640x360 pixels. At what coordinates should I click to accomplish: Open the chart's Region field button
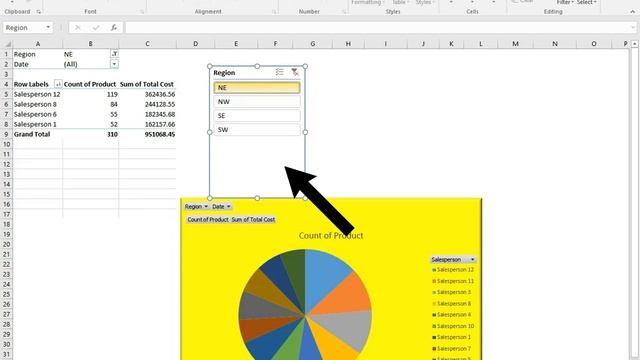click(196, 207)
